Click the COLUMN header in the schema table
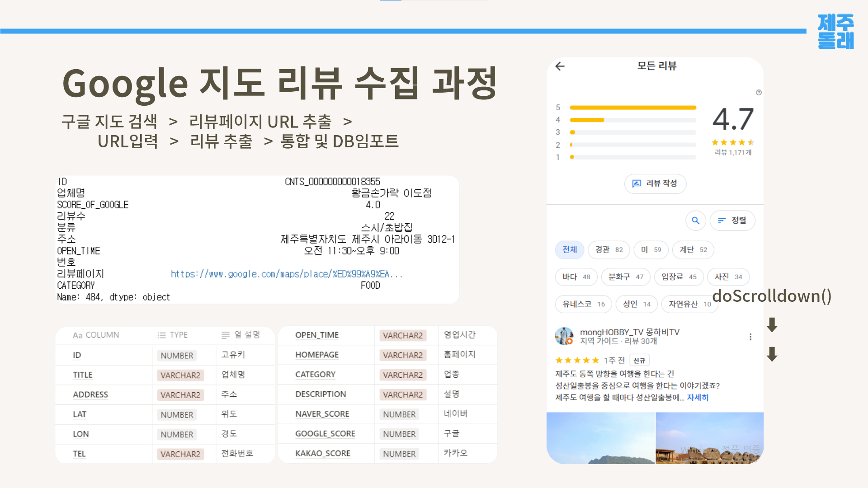Screen dimensions: 868x488 96,335
